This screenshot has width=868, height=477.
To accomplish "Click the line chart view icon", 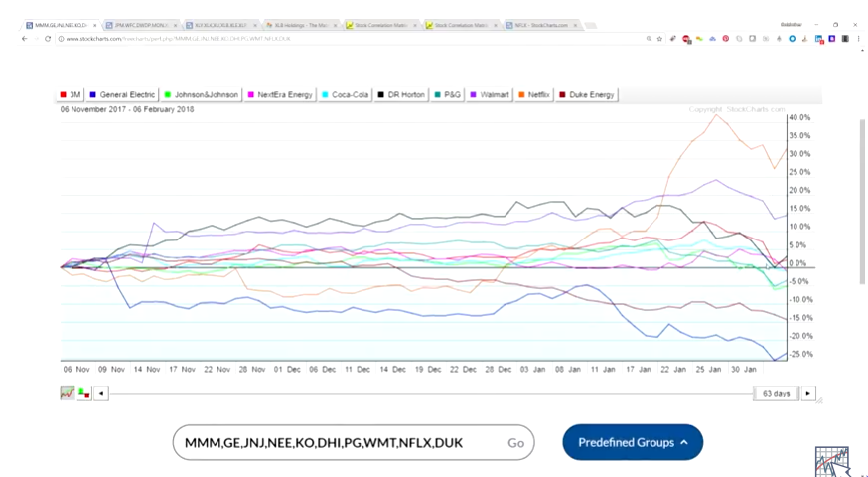I will [x=68, y=393].
